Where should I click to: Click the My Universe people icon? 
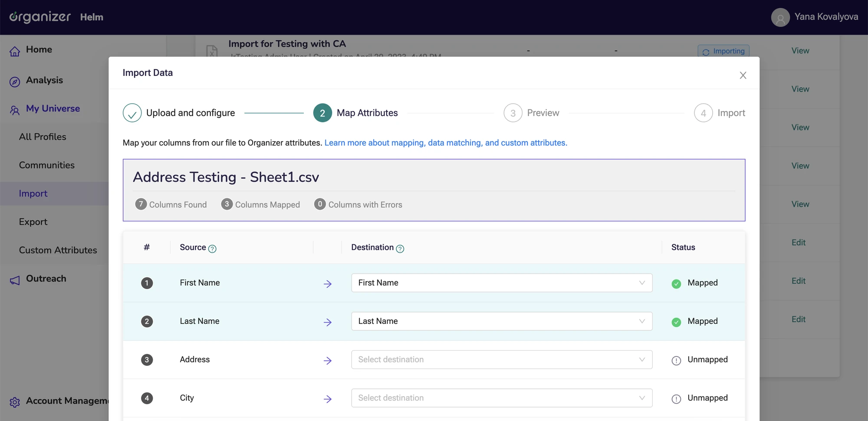[x=15, y=110]
